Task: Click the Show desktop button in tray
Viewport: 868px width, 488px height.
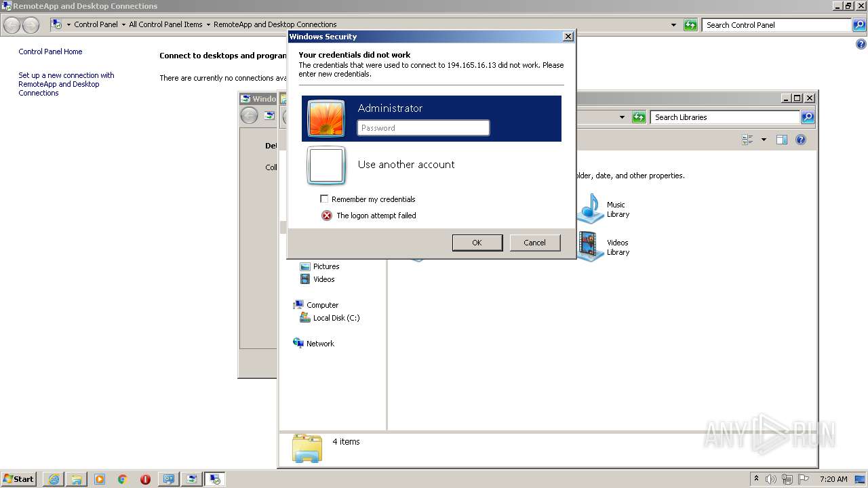Action: 860,479
